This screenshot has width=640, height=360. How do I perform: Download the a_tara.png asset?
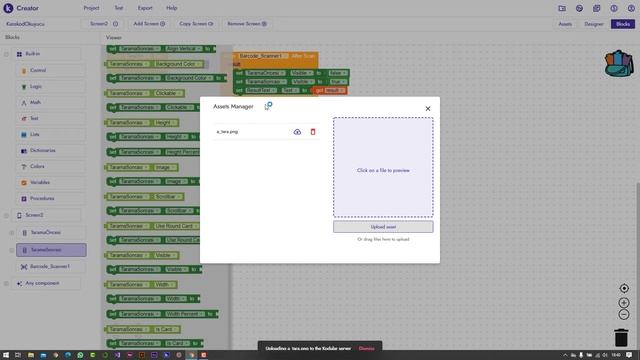tap(297, 132)
